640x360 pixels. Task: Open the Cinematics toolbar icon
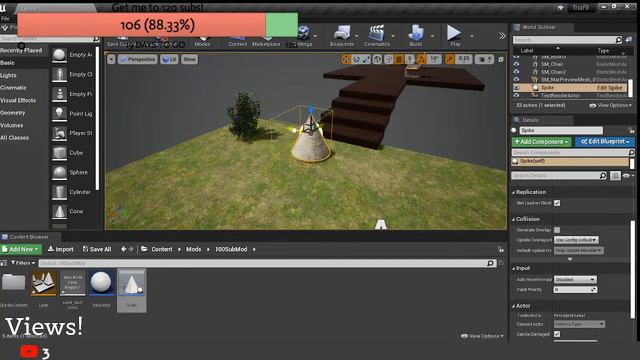click(377, 34)
